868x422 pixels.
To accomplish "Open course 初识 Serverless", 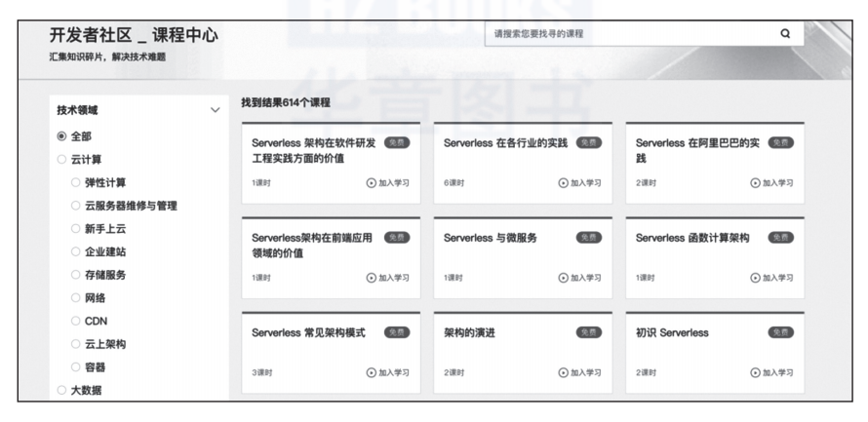I will click(672, 332).
